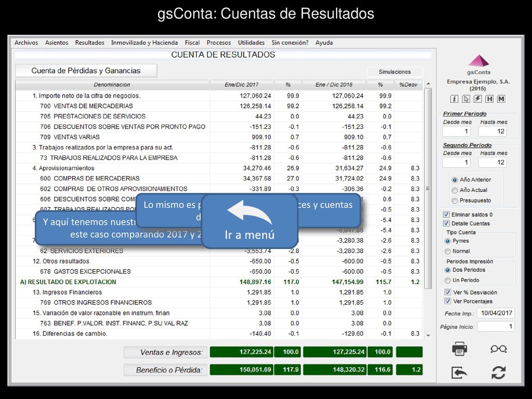
Task: Refresh results with the circular arrows icon
Action: point(498,372)
